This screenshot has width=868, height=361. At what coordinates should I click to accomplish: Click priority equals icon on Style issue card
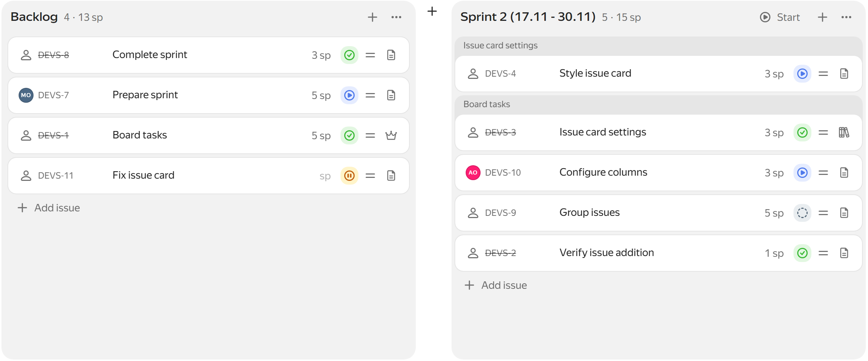pyautogui.click(x=823, y=74)
